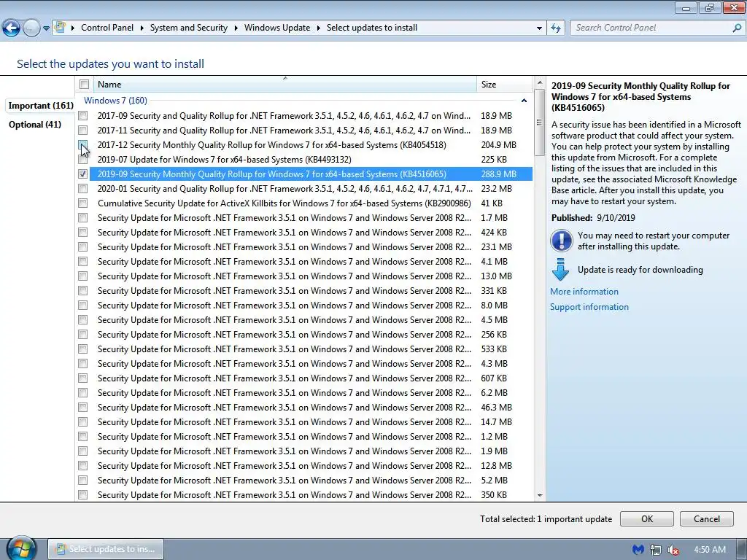Viewport: 747px width, 560px height.
Task: Click the Forward navigation arrow button
Action: coord(31,28)
